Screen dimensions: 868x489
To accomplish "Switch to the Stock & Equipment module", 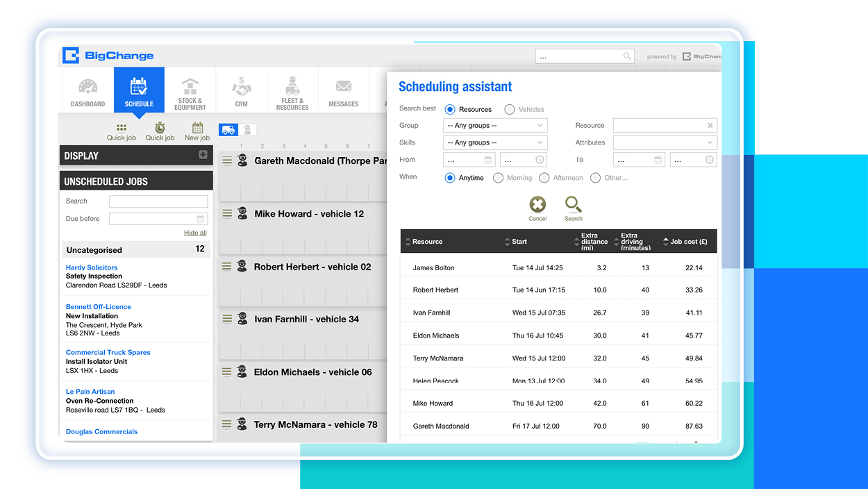I will pyautogui.click(x=190, y=90).
